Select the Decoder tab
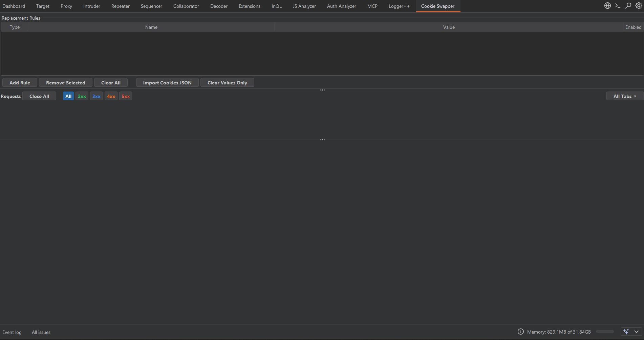Image resolution: width=644 pixels, height=340 pixels. pos(219,6)
